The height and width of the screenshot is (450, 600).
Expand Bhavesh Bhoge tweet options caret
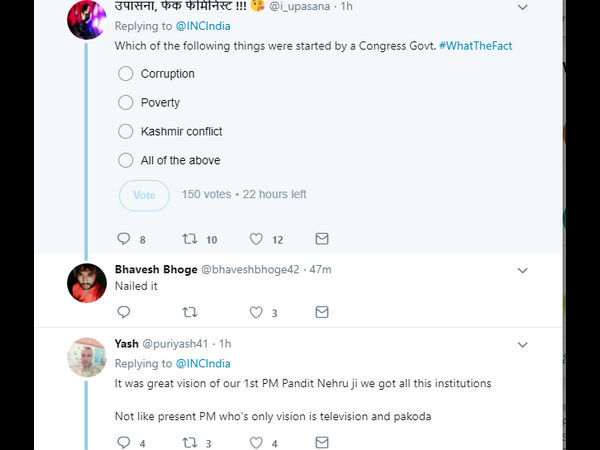pos(522,270)
